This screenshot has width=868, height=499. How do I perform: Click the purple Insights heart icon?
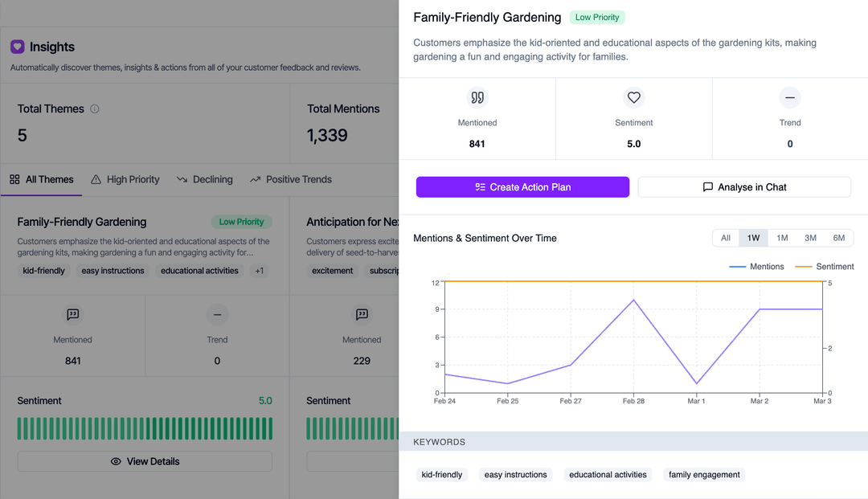(x=18, y=47)
